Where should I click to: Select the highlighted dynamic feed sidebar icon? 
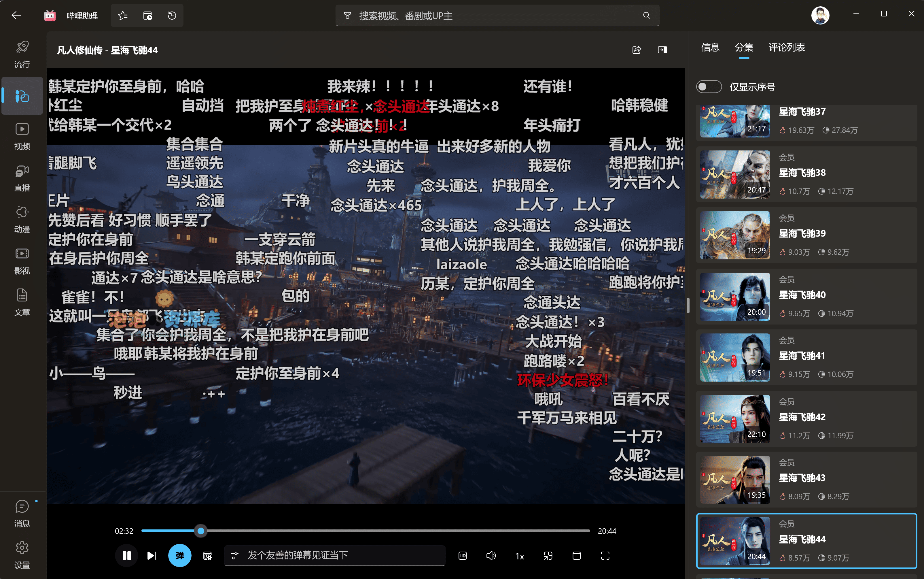click(x=22, y=96)
